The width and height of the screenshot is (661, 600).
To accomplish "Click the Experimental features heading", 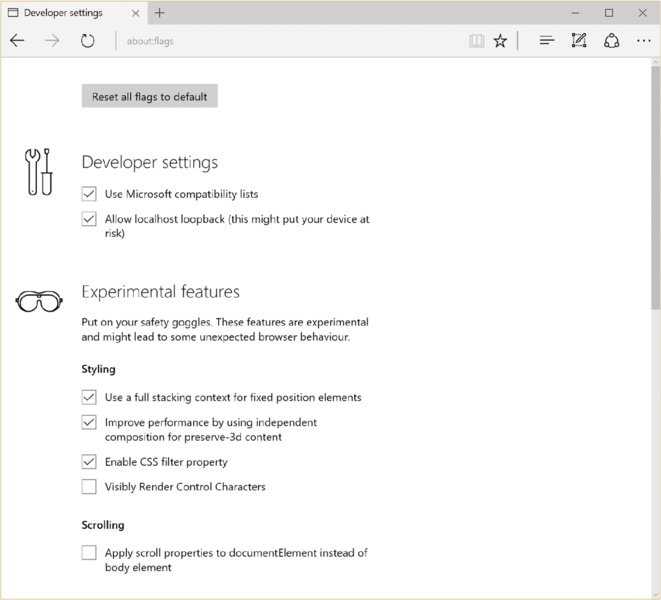I will click(x=161, y=292).
